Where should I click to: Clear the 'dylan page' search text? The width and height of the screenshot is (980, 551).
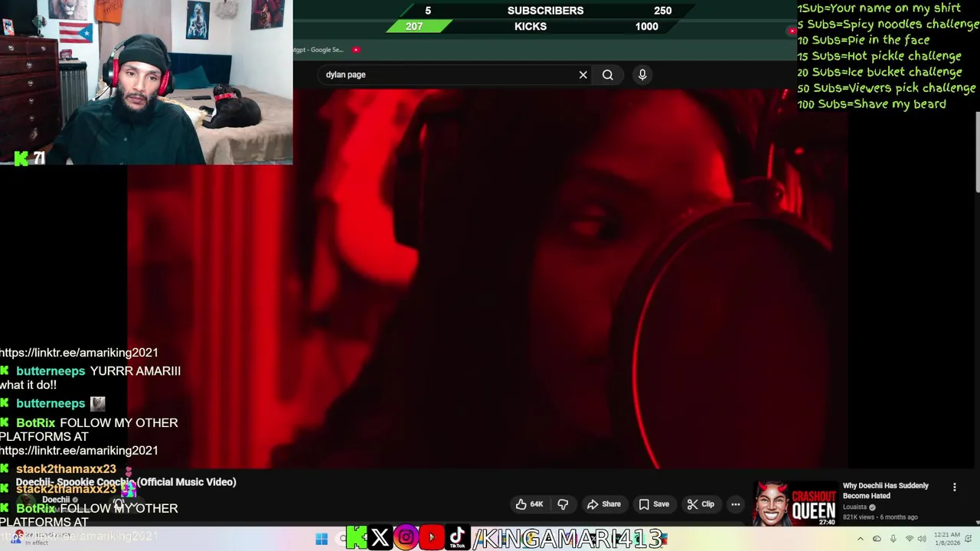tap(583, 75)
